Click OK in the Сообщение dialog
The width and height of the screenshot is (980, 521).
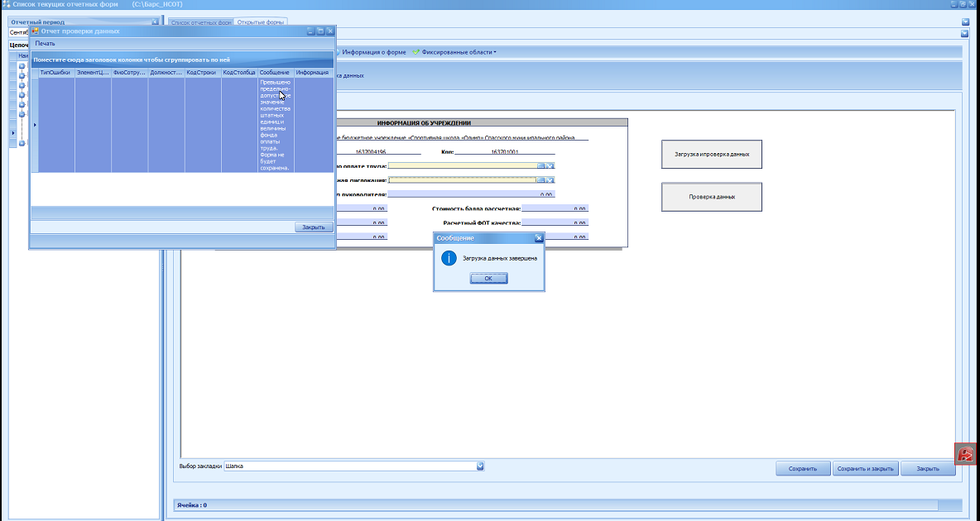coord(488,279)
